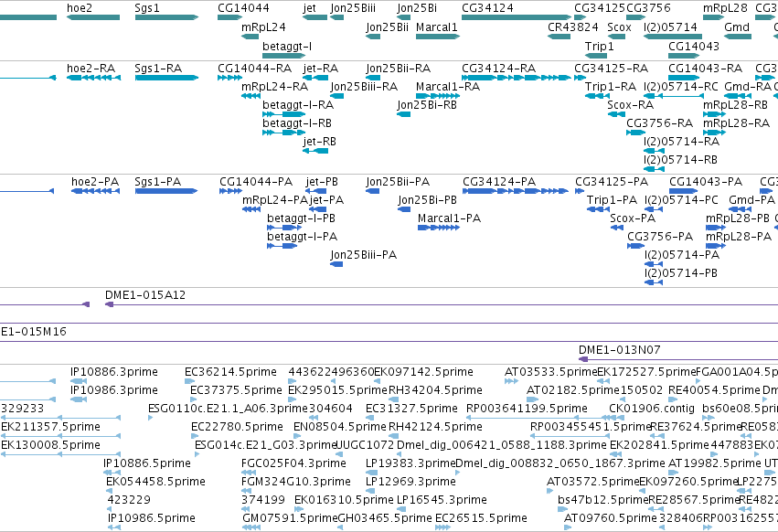
Task: Open the l(2)05714-PC protein feature
Action: point(654,209)
